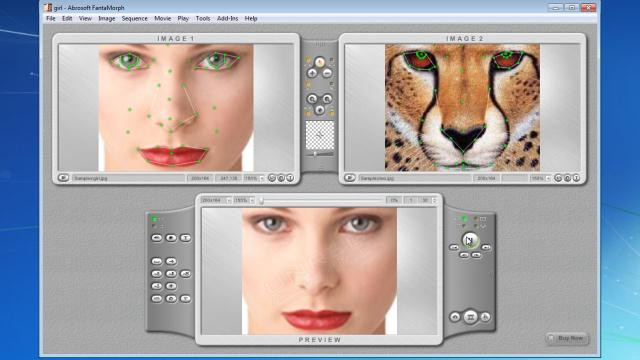Click the large round play button beside Preview

click(470, 240)
